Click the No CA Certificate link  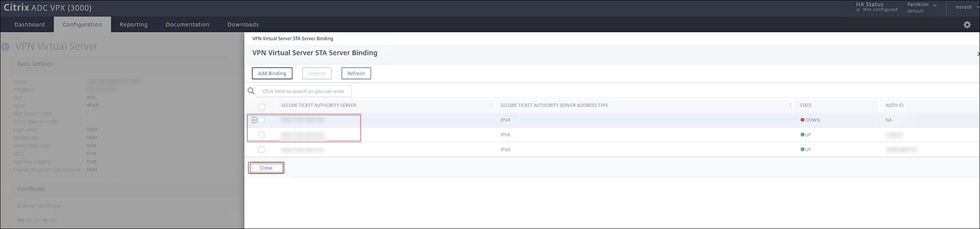[x=37, y=220]
